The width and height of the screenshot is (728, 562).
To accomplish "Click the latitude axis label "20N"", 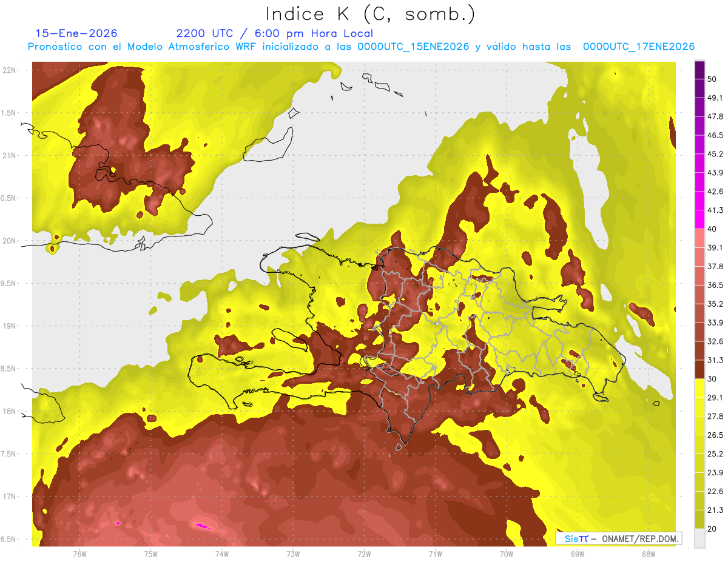I will (9, 241).
